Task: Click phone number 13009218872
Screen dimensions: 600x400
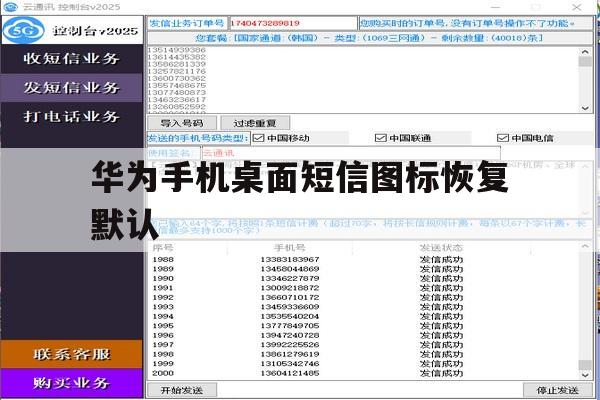Action: [290, 288]
